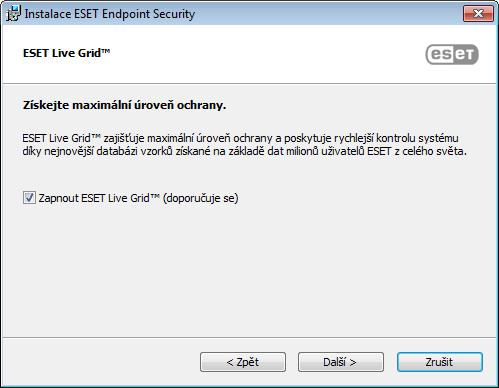Viewport: 499px width, 388px height.
Task: Close the ESET Endpoint Security installer window
Action: coord(478,14)
